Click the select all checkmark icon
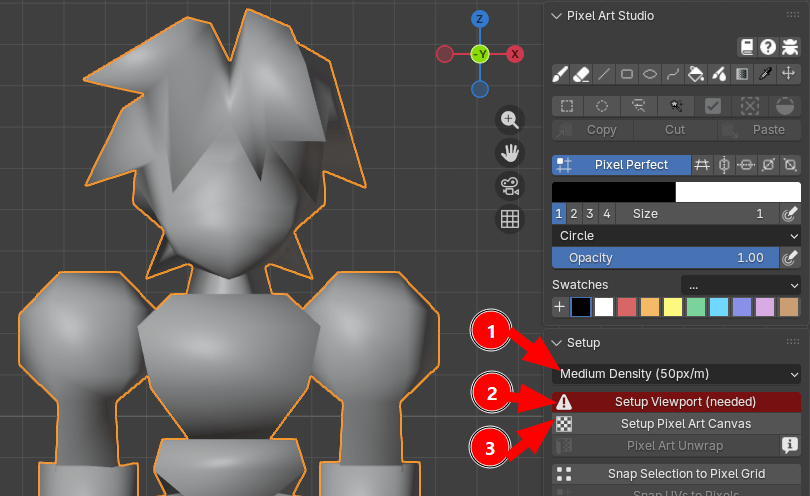 [x=713, y=106]
